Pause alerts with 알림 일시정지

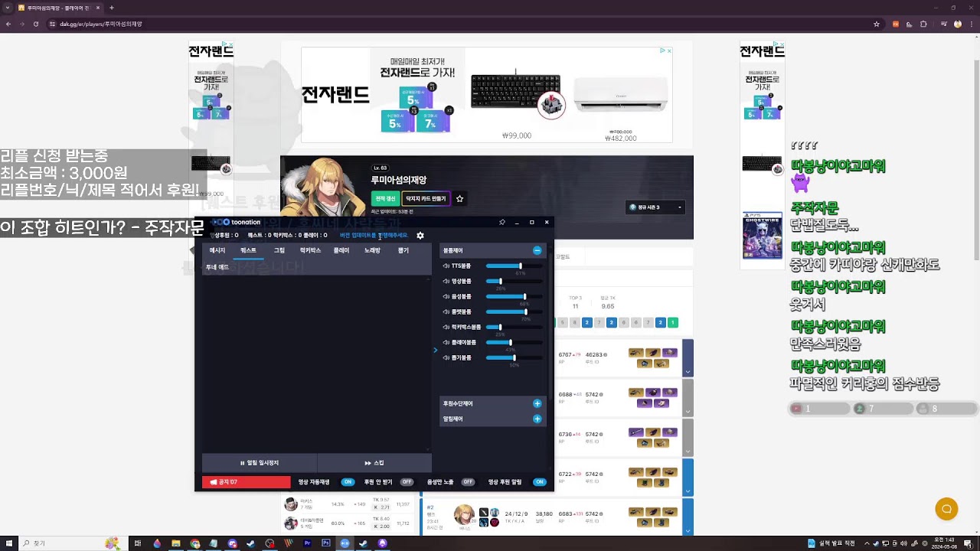(260, 463)
